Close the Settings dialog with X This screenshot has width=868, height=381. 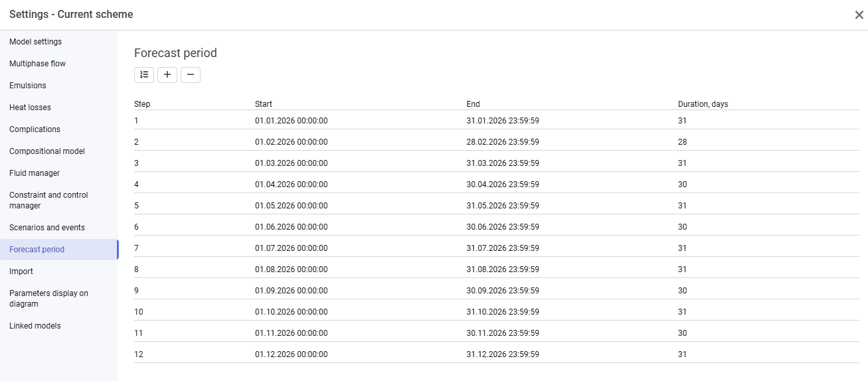859,15
